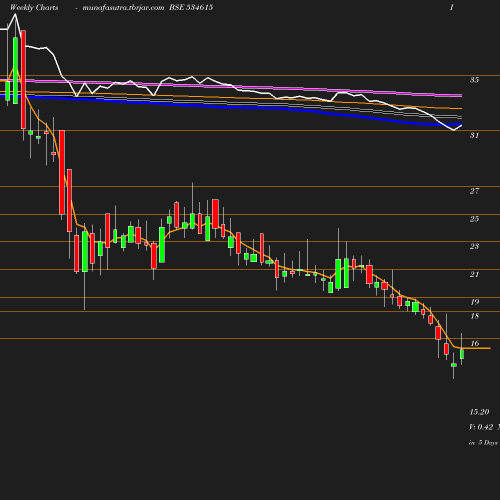Click the price axis label 27
The height and width of the screenshot is (500, 500).
474,191
